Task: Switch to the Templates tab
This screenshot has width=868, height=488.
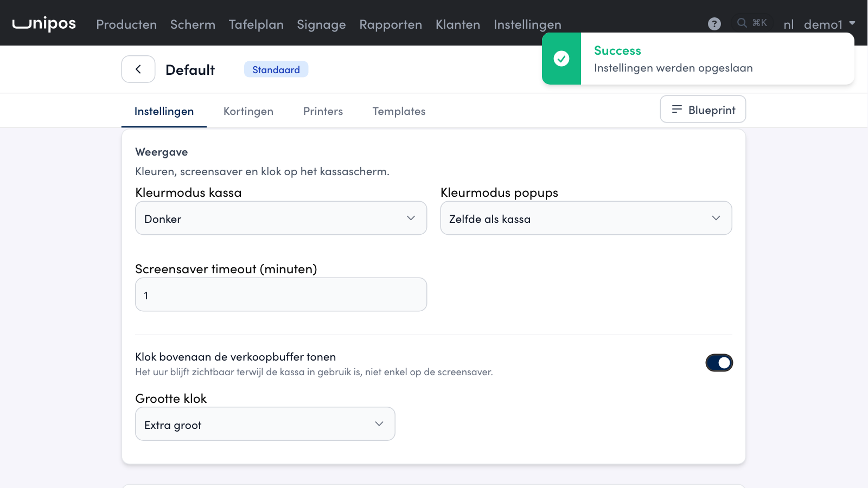Action: click(x=399, y=111)
